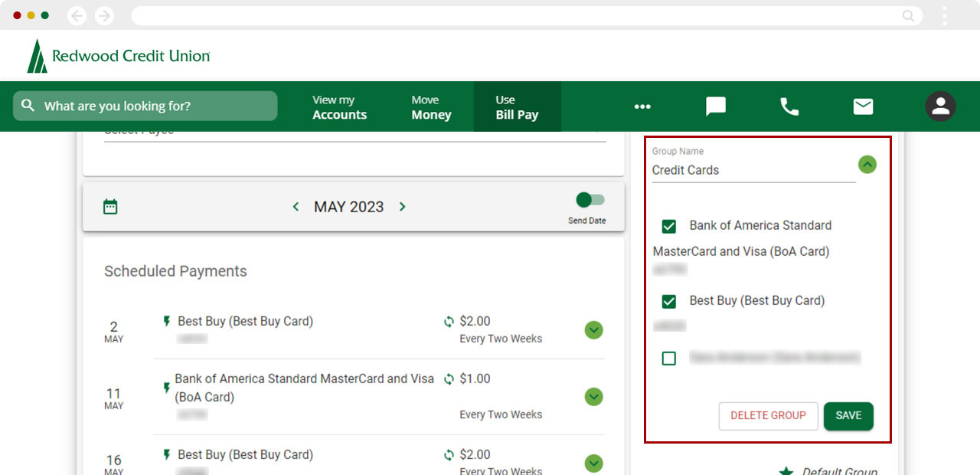Click the search magnifier in the green bar
Viewport: 980px width, 475px height.
(x=28, y=106)
